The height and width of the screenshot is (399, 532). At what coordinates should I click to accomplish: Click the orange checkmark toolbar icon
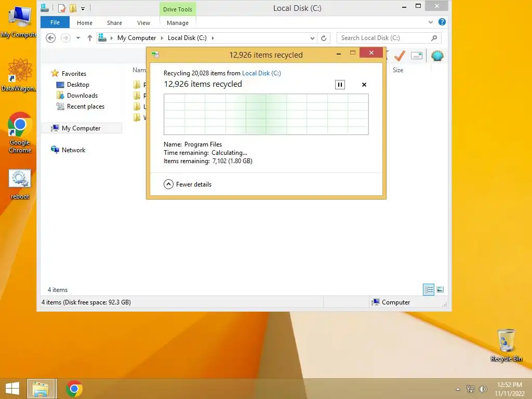click(x=400, y=56)
